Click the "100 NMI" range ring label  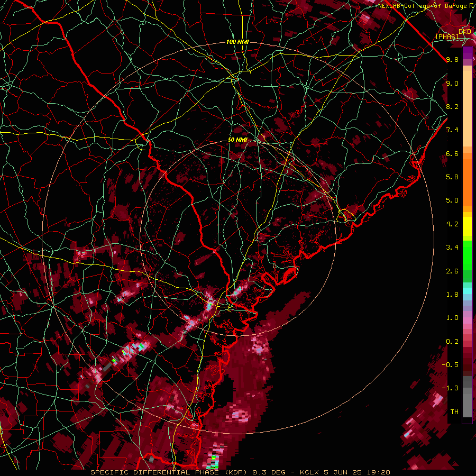pos(237,42)
